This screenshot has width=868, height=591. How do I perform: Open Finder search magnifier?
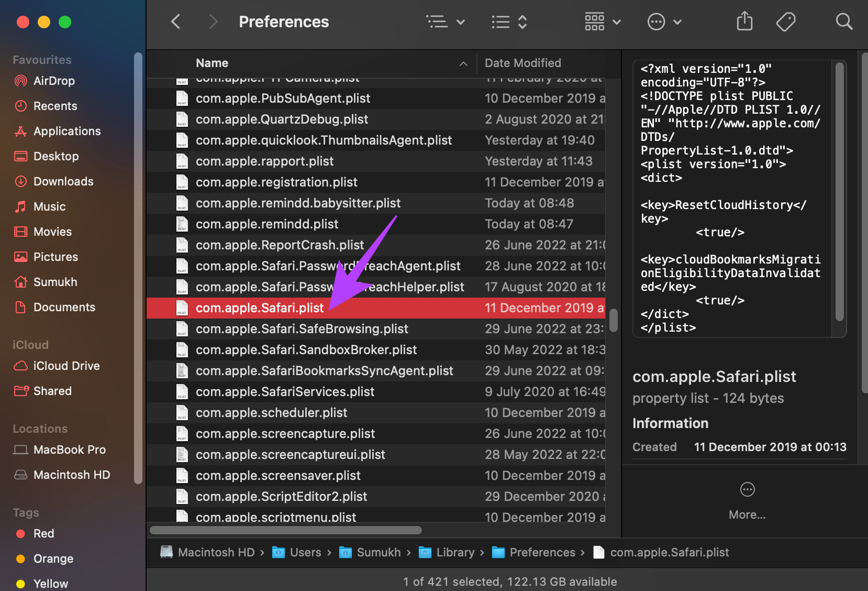tap(844, 21)
